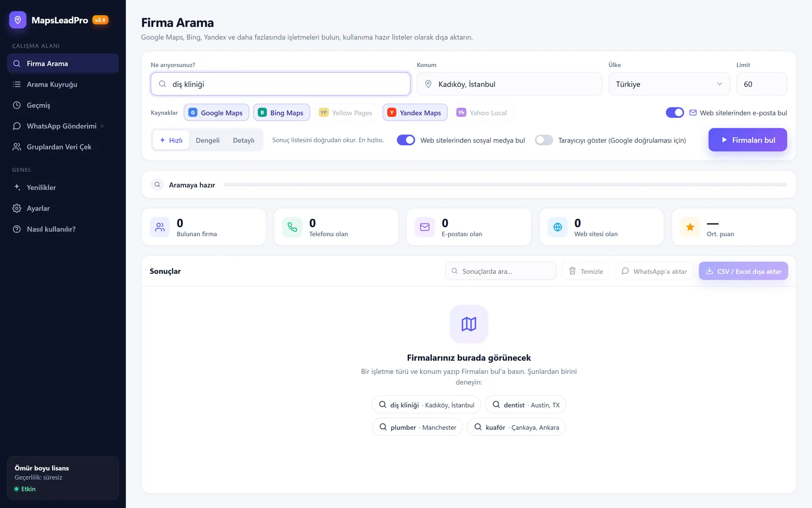Click the location pin icon in Konum field
This screenshot has width=812, height=508.
pyautogui.click(x=428, y=84)
